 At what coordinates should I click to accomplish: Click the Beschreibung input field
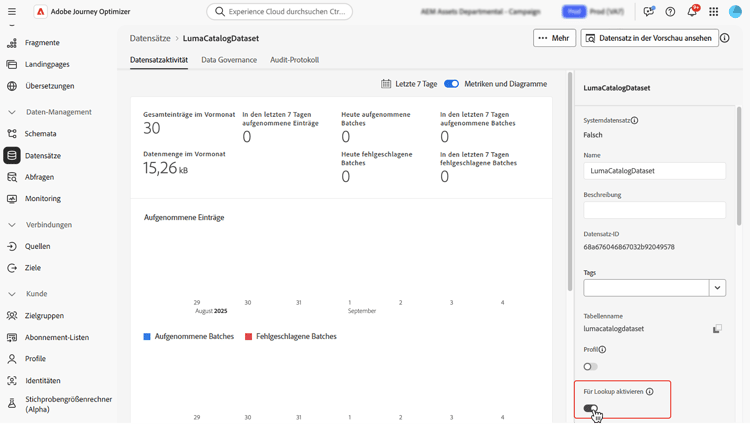(654, 210)
